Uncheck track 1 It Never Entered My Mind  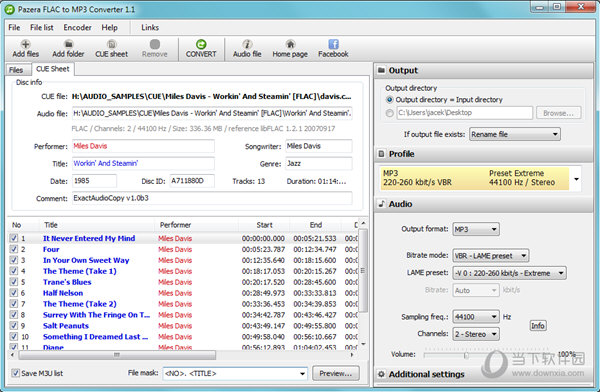(x=14, y=238)
